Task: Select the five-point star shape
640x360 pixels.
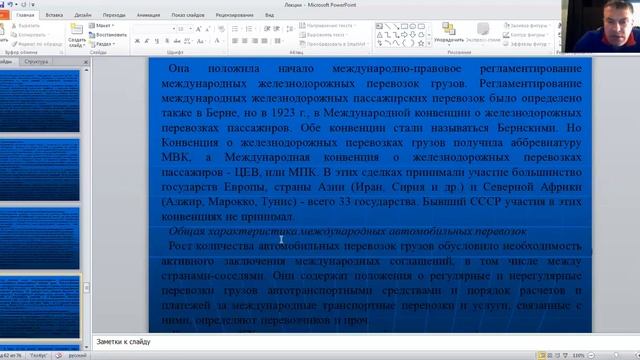Action: pos(421,43)
